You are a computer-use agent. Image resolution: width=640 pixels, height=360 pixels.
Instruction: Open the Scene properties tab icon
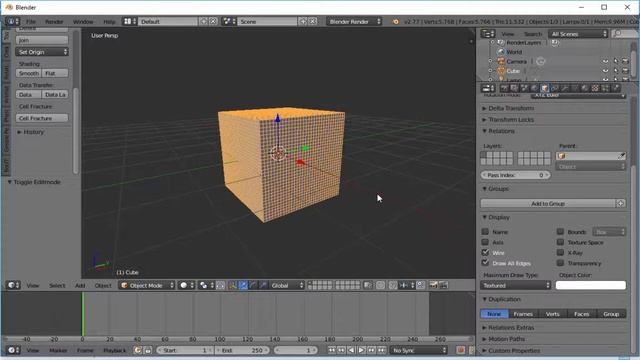pos(524,88)
